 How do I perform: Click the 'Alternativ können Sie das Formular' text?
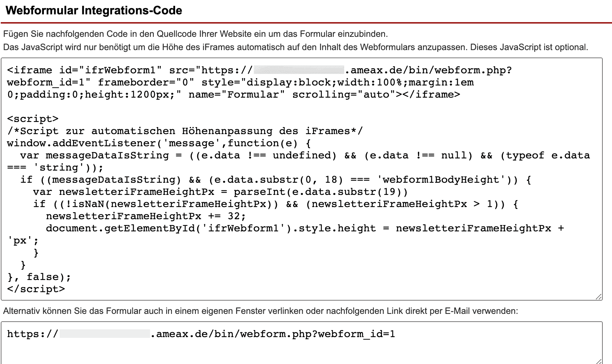[x=260, y=311]
